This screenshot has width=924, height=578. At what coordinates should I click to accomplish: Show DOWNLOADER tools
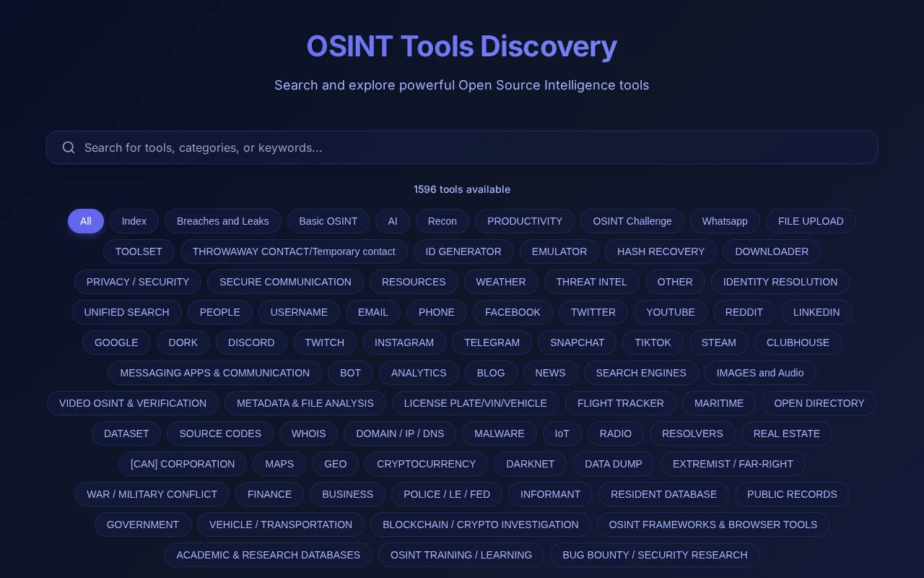772,251
